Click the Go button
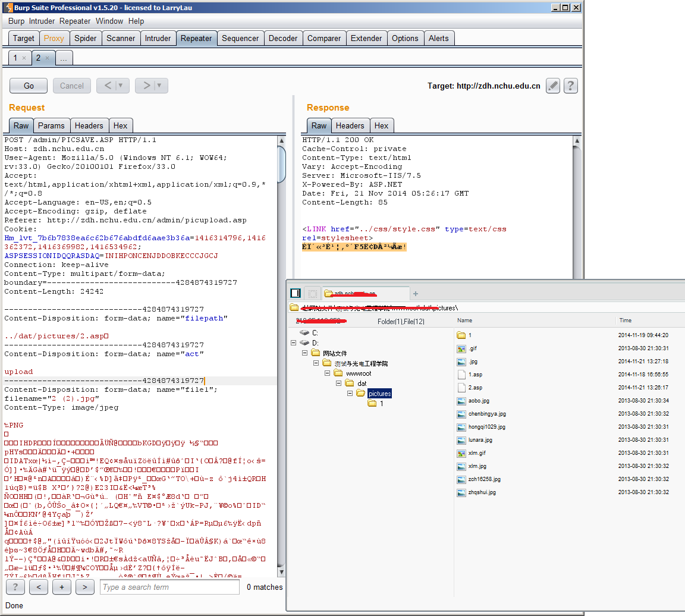 coord(29,86)
